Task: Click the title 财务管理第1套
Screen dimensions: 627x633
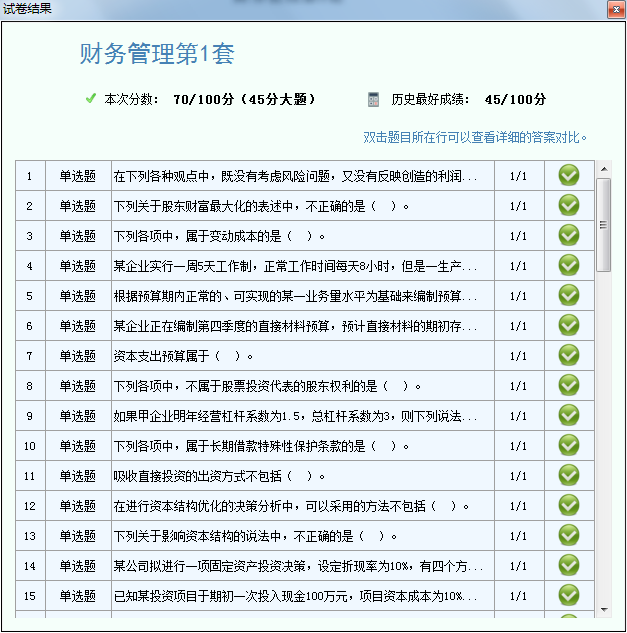Action: pyautogui.click(x=157, y=54)
